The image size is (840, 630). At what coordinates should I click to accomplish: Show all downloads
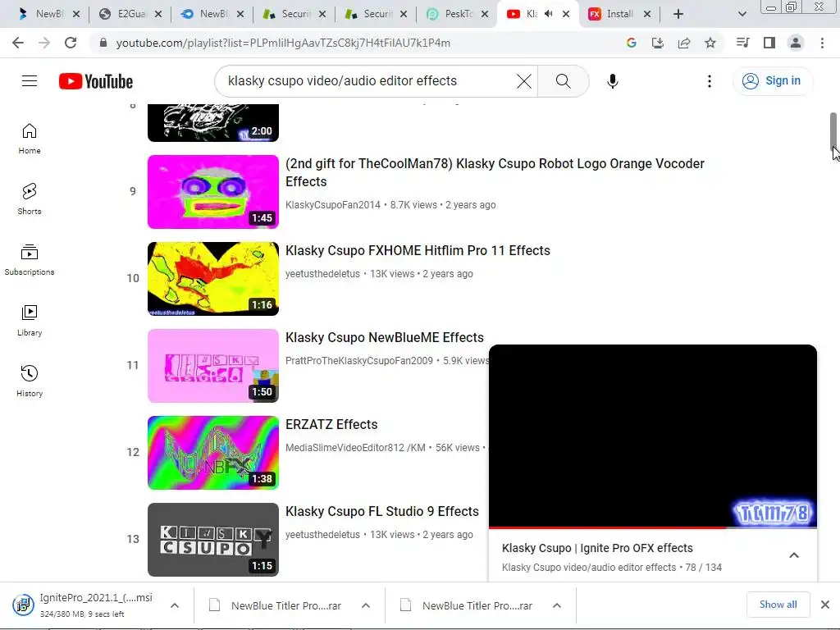click(778, 605)
